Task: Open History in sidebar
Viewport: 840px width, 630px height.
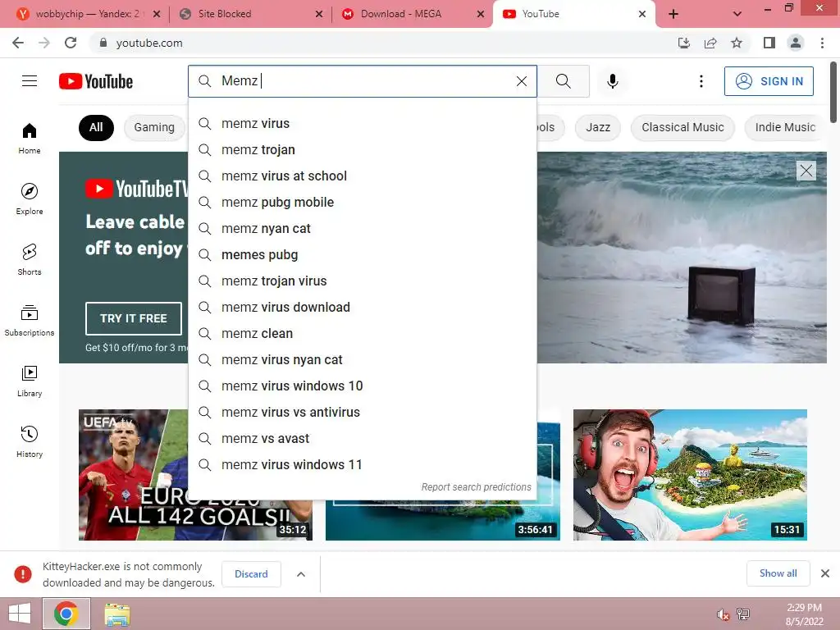Action: click(30, 442)
